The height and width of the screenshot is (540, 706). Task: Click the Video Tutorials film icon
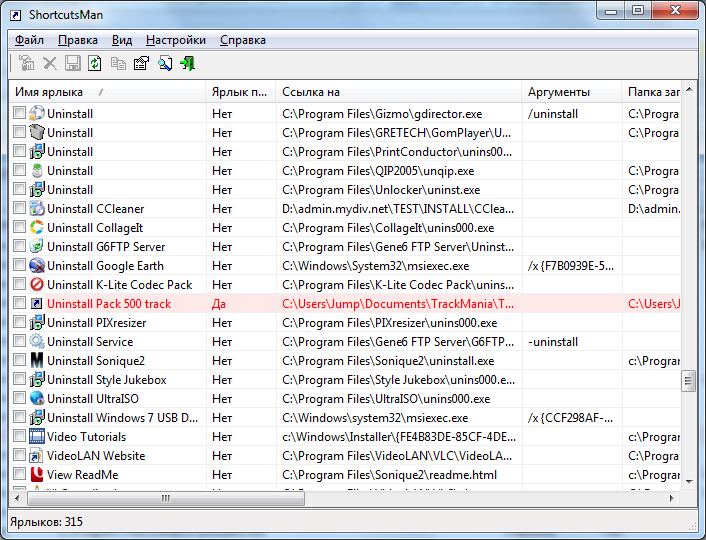37,436
